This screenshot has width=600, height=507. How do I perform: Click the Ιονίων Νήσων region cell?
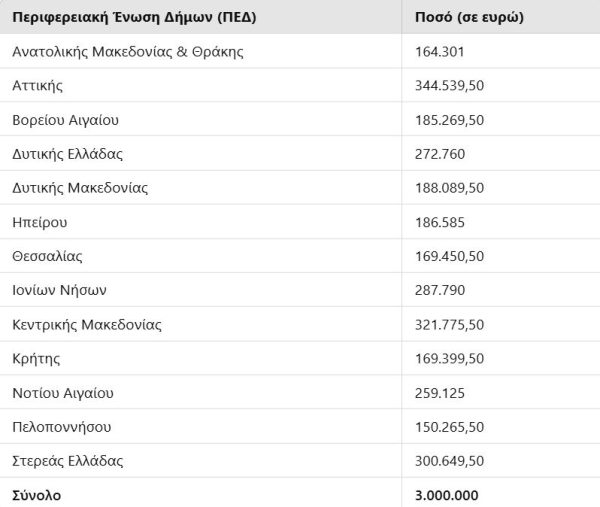[x=59, y=290]
